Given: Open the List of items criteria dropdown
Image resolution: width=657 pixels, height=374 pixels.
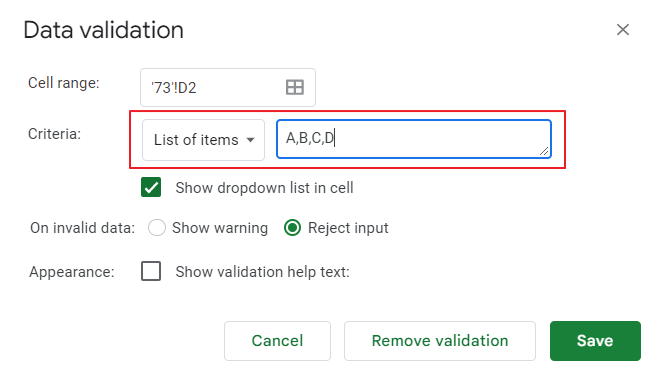Looking at the screenshot, I should 203,140.
